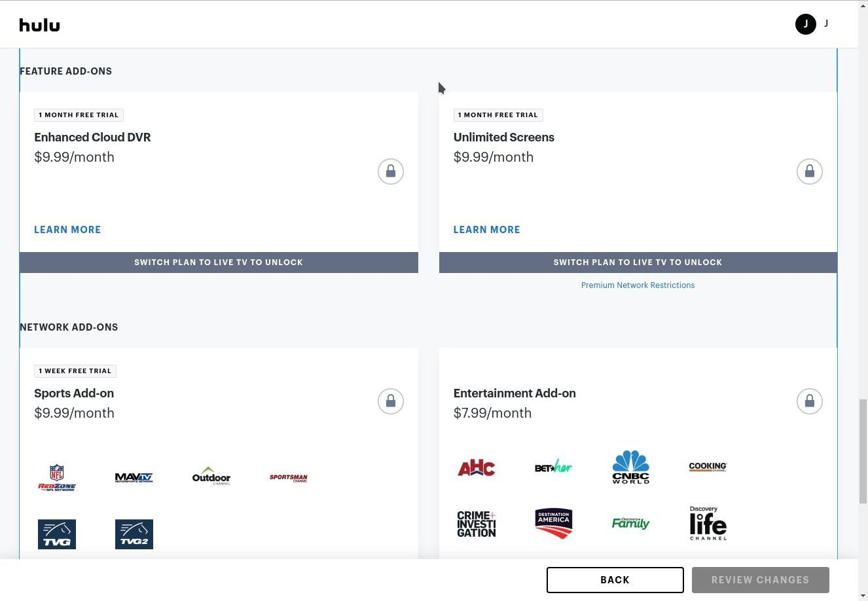Open Learn More for Unlimited Screens
The image size is (868, 601).
pyautogui.click(x=486, y=230)
